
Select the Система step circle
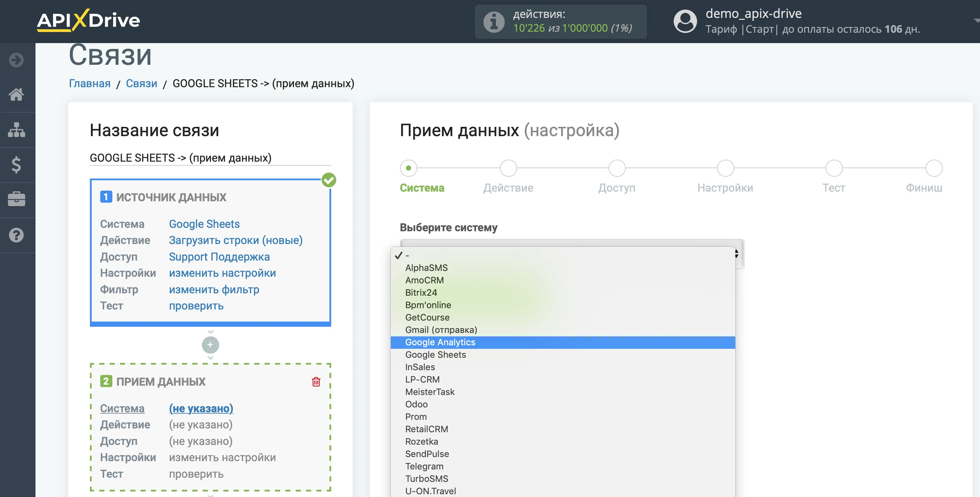click(408, 168)
